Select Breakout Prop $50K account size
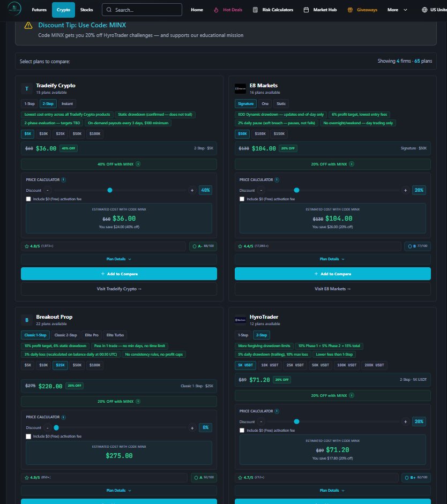Screen dimensions: 447x504 click(77, 365)
